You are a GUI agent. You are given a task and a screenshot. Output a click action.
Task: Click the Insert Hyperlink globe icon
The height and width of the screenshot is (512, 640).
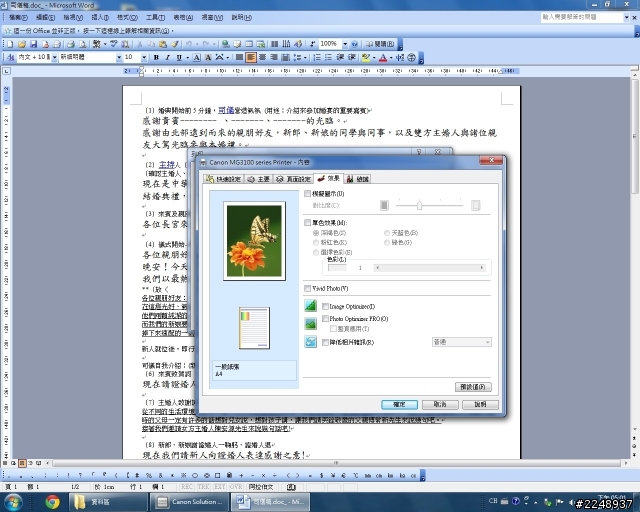[x=225, y=44]
